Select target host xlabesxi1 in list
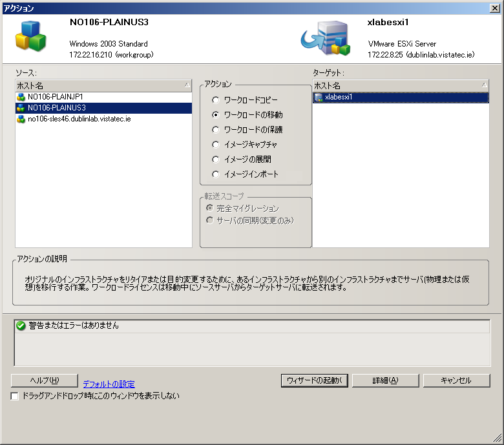504x445 pixels. (x=401, y=98)
